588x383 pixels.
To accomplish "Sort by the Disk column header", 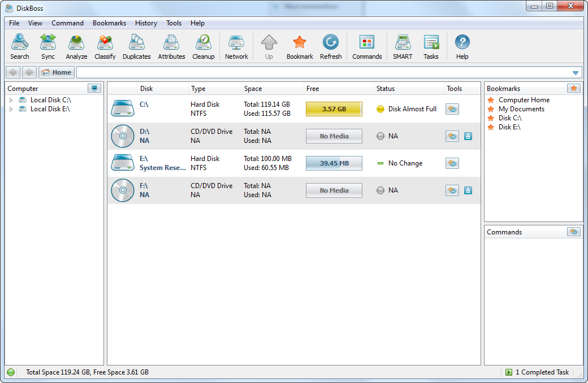I will 163,89.
